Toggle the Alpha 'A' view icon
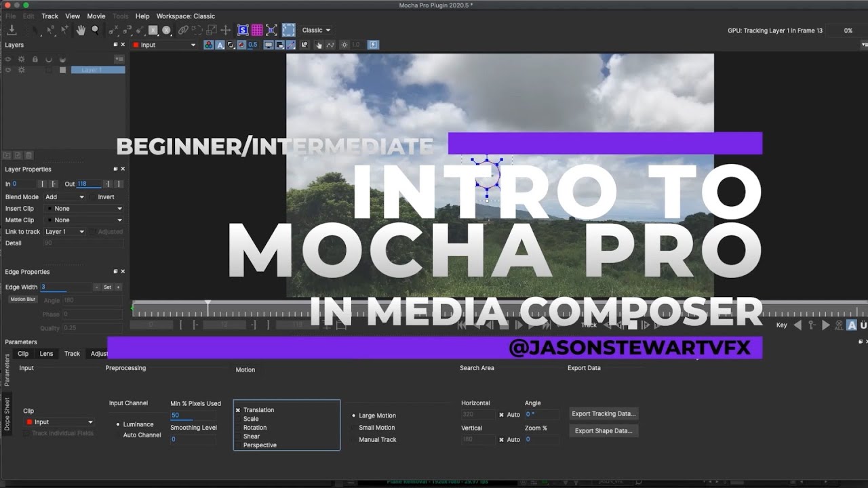This screenshot has width=868, height=488. click(220, 45)
